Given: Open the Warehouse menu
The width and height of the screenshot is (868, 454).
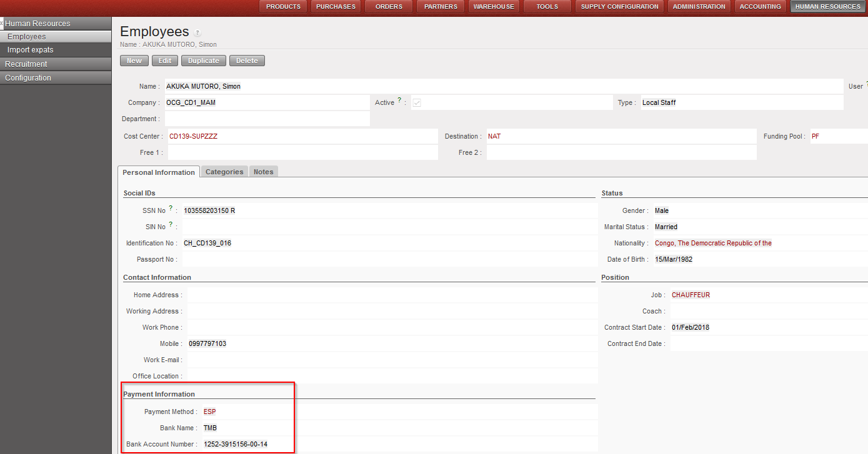Looking at the screenshot, I should 494,7.
